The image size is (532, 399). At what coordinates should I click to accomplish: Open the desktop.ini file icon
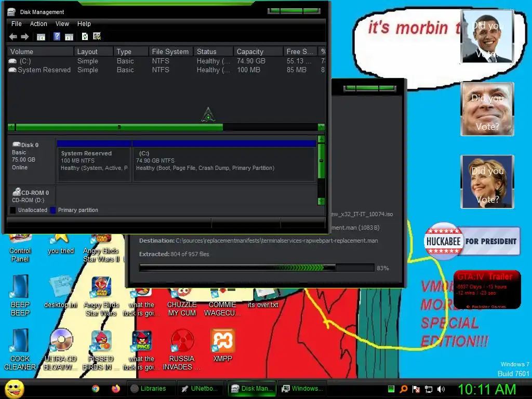pos(61,292)
